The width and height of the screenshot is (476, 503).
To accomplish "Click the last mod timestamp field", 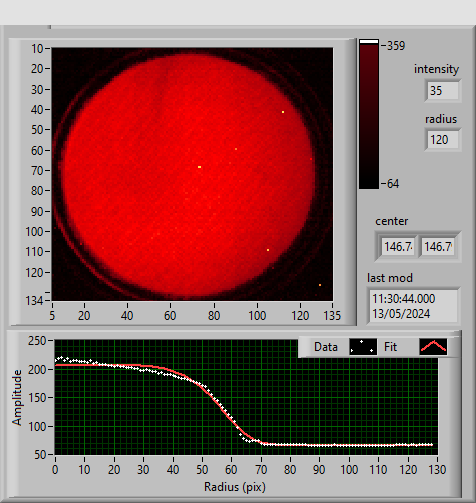I will tap(413, 306).
